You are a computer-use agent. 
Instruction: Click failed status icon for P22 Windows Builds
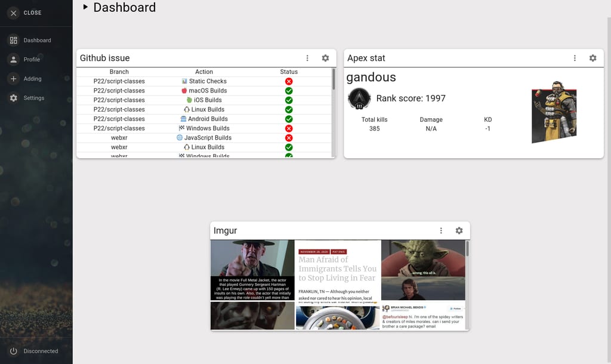pyautogui.click(x=289, y=128)
